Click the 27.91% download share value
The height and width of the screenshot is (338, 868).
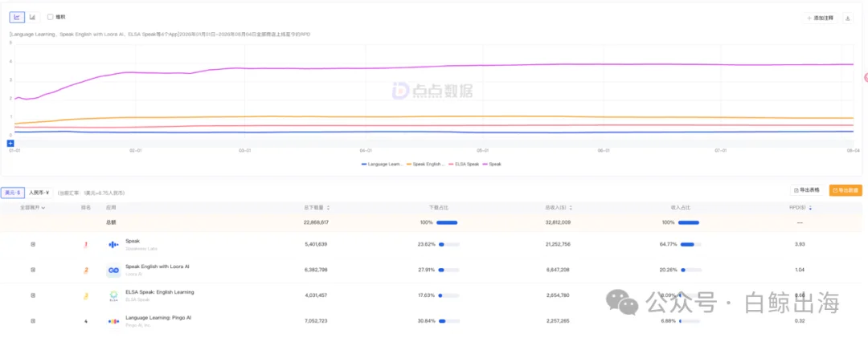426,270
